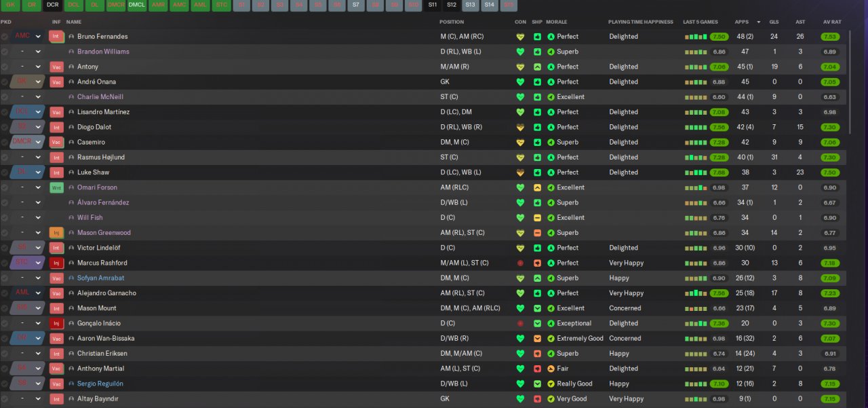Image resolution: width=868 pixels, height=408 pixels.
Task: Open Luke Shaw's DL position dropdown
Action: tap(28, 172)
